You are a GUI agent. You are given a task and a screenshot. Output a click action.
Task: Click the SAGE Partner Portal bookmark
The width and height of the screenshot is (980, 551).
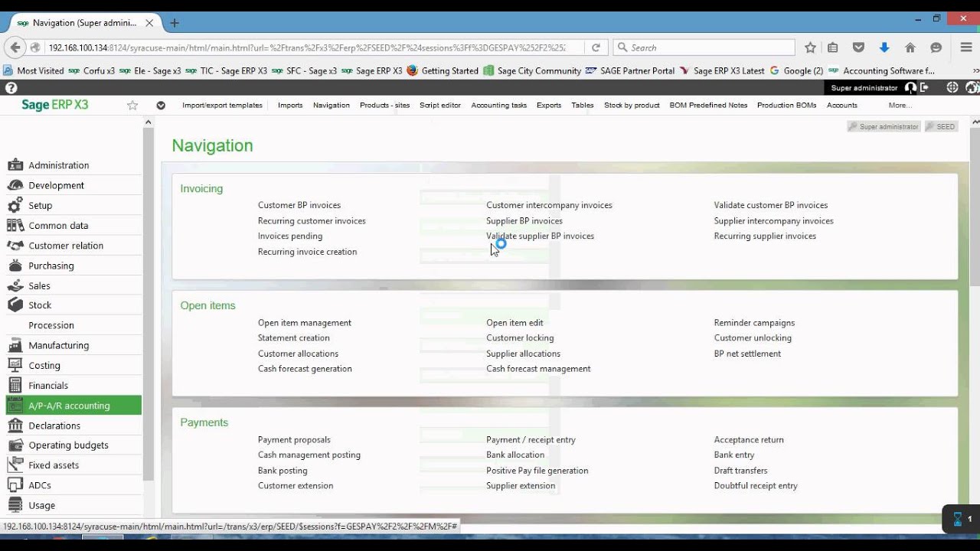coord(630,70)
